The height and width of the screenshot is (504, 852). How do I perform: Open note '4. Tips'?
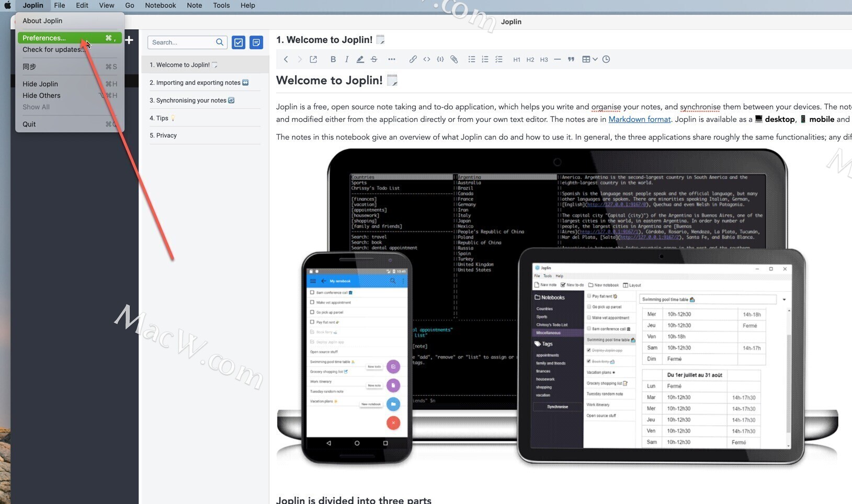coord(205,118)
